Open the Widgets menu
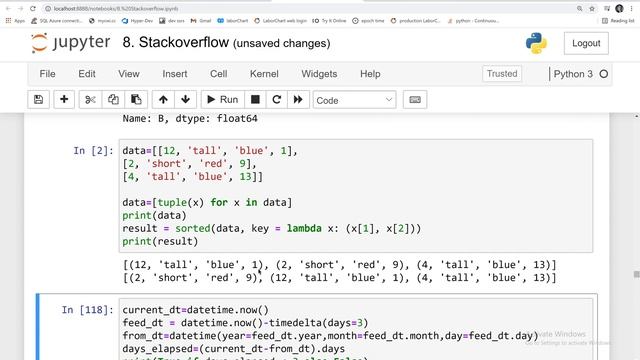 pyautogui.click(x=319, y=74)
